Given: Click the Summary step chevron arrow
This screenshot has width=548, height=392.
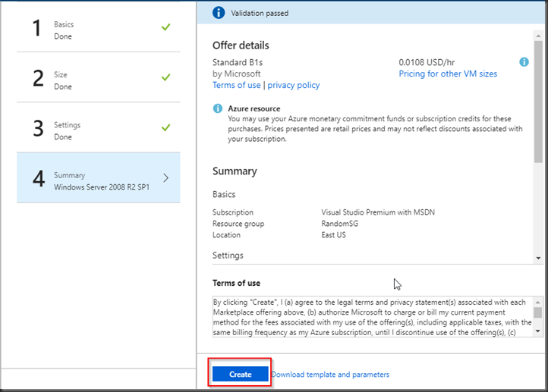Looking at the screenshot, I should (166, 179).
